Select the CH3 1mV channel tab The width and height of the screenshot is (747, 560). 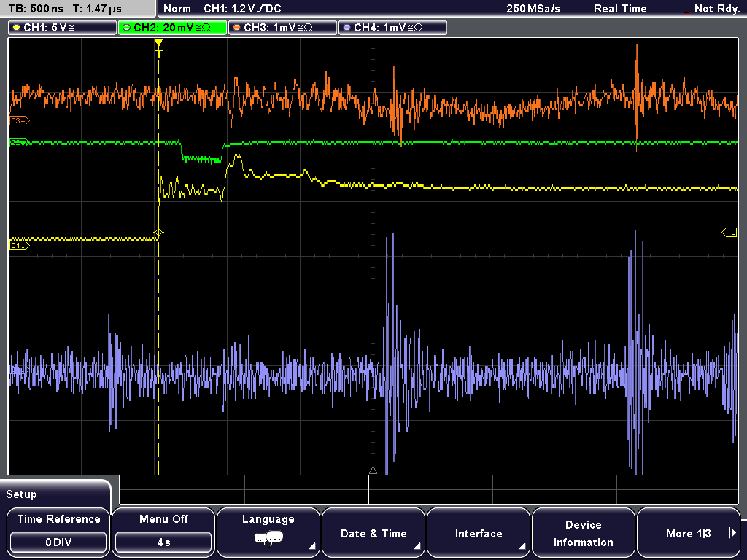282,28
